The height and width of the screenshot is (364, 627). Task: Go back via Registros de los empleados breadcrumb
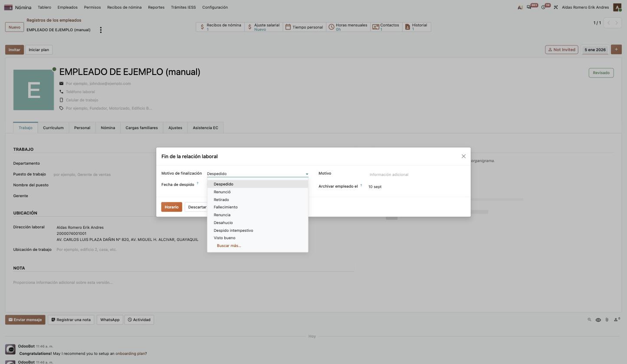click(x=54, y=20)
